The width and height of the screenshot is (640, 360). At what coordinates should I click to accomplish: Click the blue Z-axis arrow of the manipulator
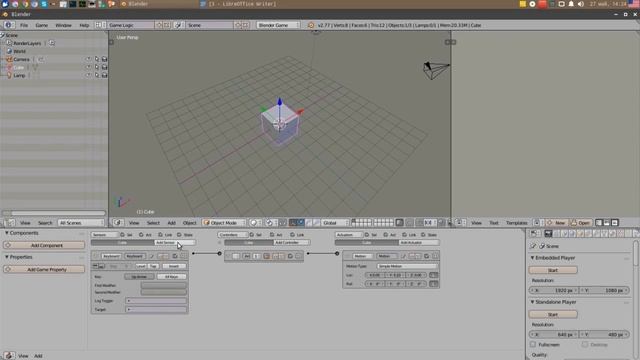[280, 102]
